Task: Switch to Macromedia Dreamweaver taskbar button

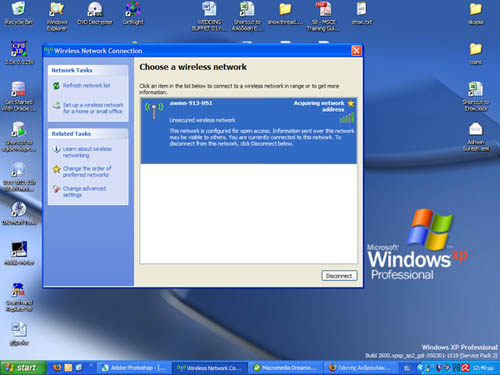Action: (286, 368)
